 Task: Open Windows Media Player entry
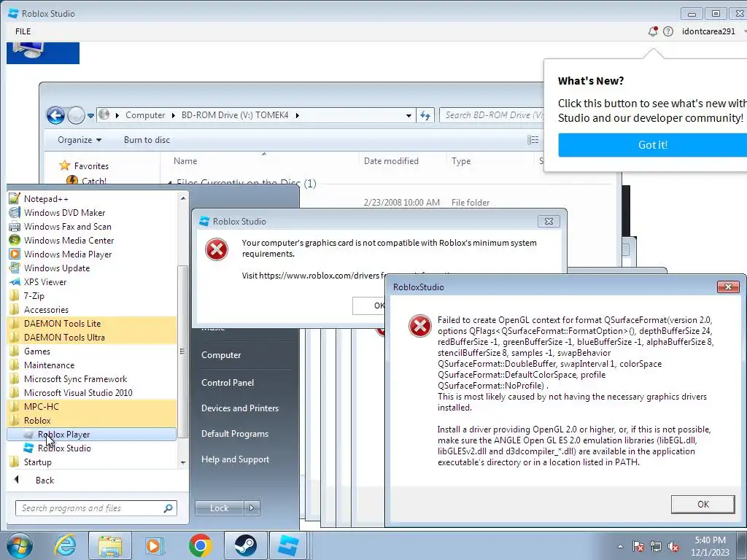(93, 254)
